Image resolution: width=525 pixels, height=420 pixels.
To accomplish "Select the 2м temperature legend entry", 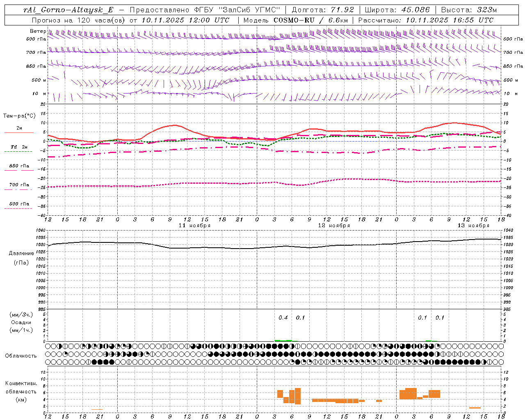I will pos(19,128).
